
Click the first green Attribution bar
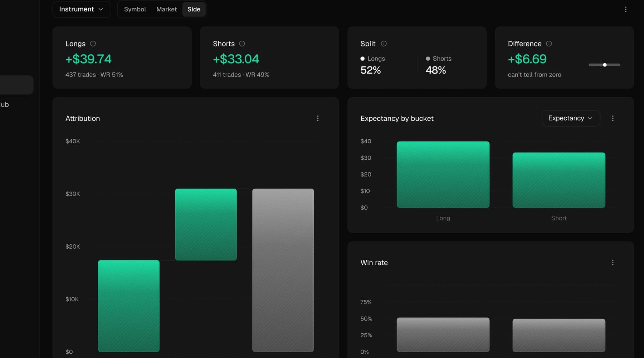coord(129,306)
